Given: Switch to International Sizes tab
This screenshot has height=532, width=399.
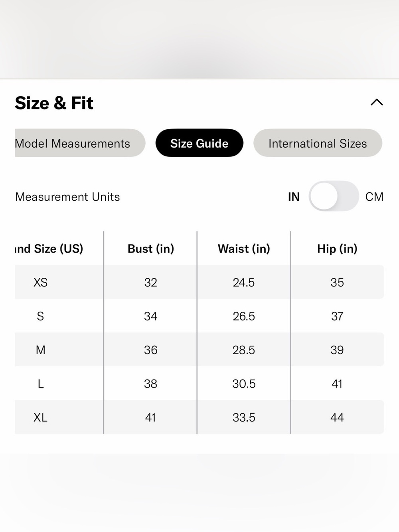Looking at the screenshot, I should coord(318,143).
